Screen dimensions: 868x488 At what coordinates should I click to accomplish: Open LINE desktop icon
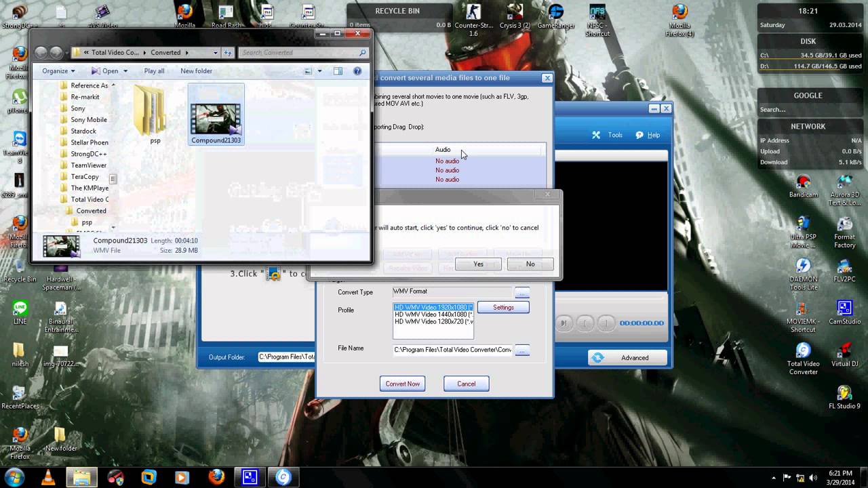click(x=20, y=313)
